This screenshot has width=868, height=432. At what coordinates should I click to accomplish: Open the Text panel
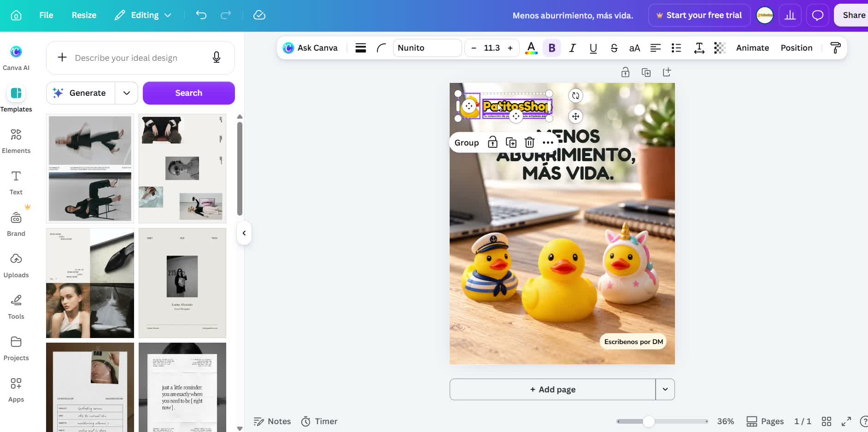coord(16,182)
